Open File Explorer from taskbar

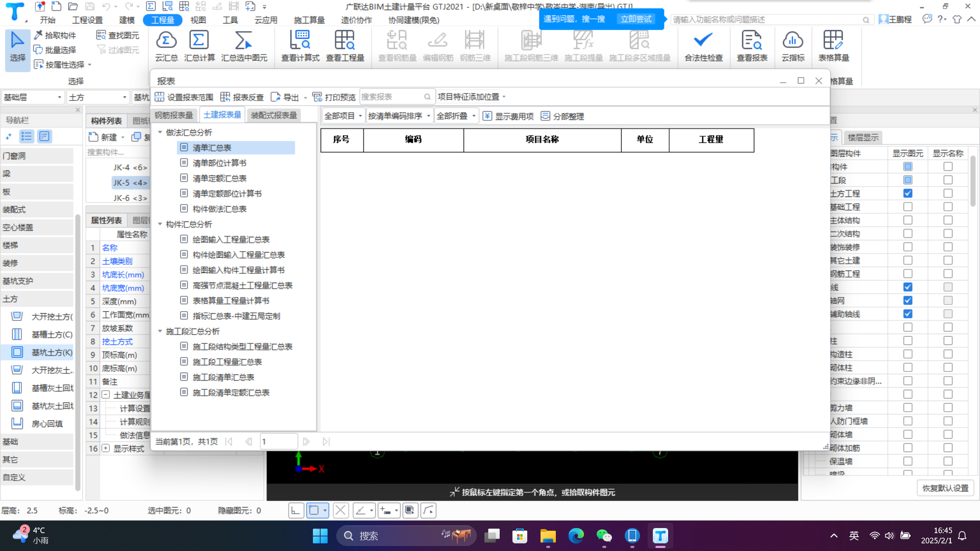click(548, 536)
